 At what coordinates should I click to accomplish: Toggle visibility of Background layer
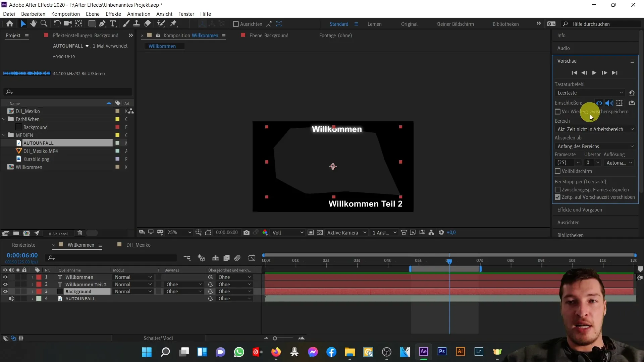5,291
